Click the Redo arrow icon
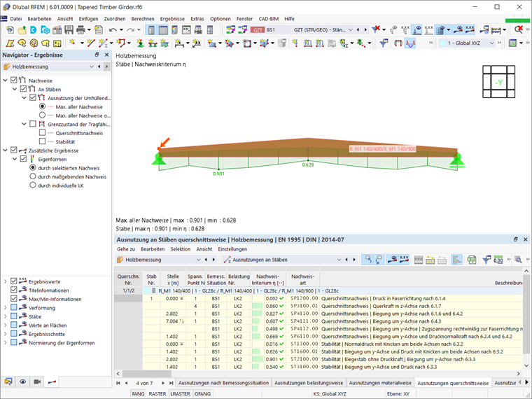 (x=131, y=30)
